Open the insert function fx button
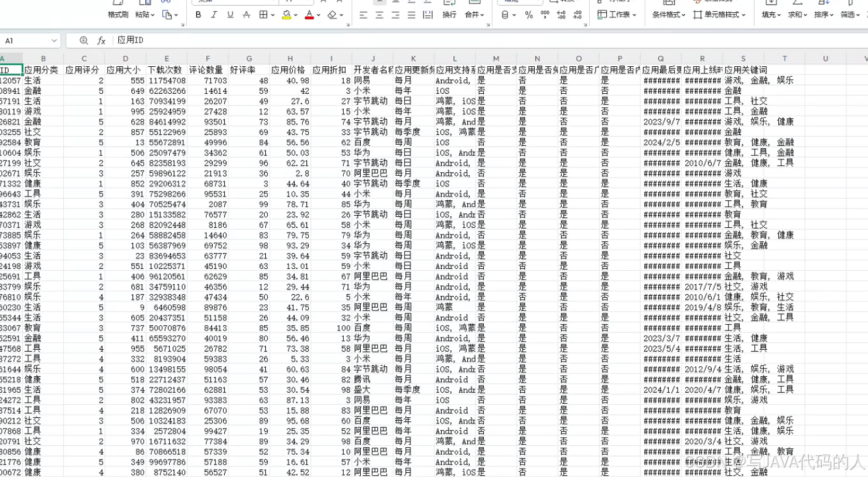This screenshot has width=868, height=477. tap(101, 40)
